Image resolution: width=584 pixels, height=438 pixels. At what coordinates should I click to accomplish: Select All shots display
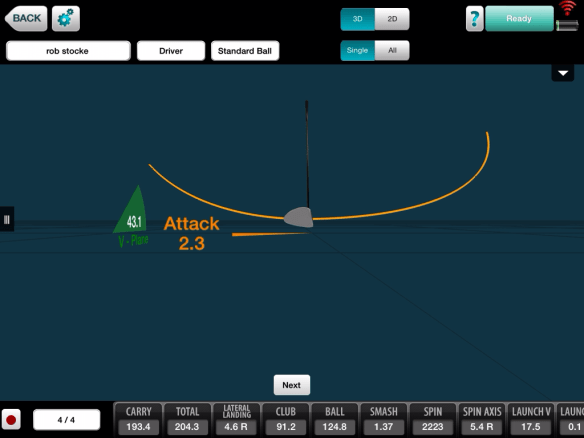click(x=392, y=50)
